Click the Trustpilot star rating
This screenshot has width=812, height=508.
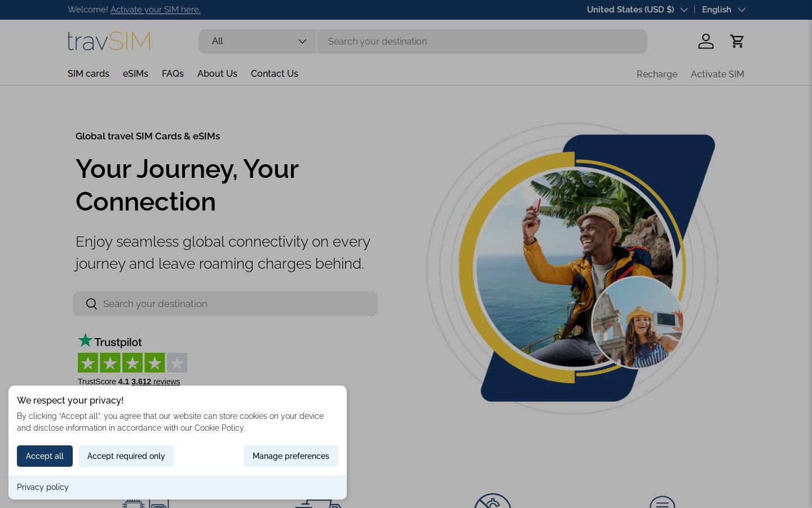pyautogui.click(x=133, y=363)
